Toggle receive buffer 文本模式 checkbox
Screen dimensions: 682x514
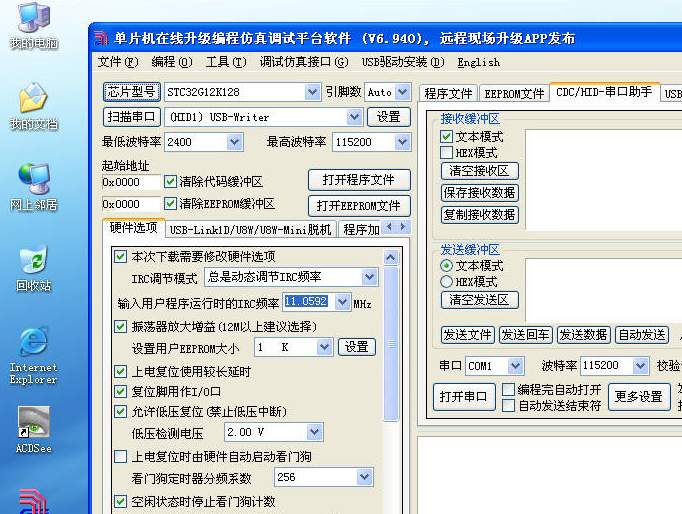446,137
